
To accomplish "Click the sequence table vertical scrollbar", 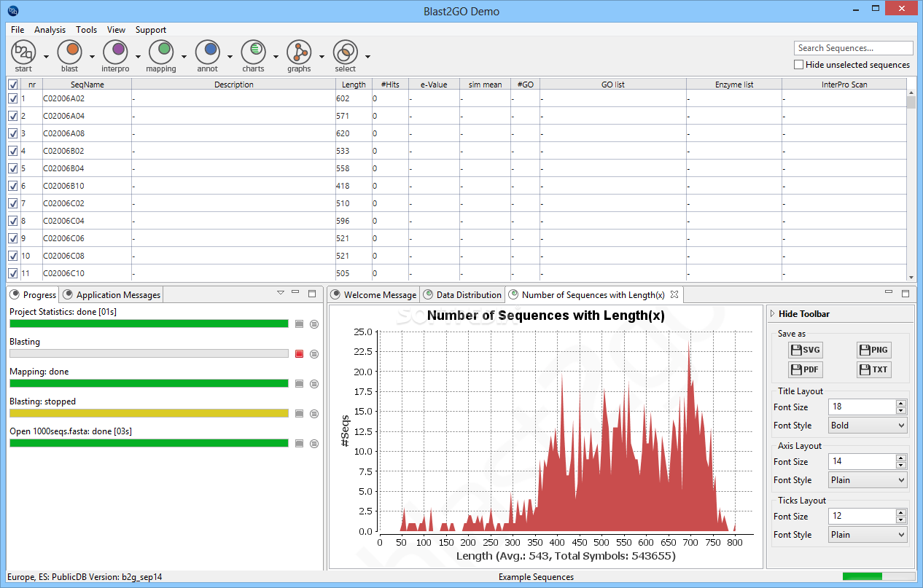I will coord(911,184).
